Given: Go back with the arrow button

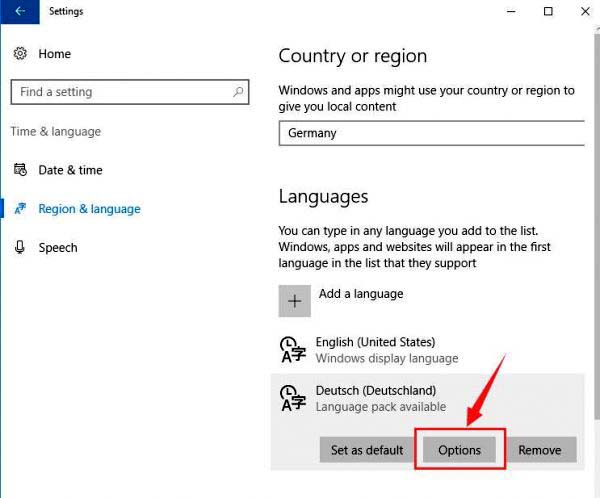Looking at the screenshot, I should coord(20,11).
